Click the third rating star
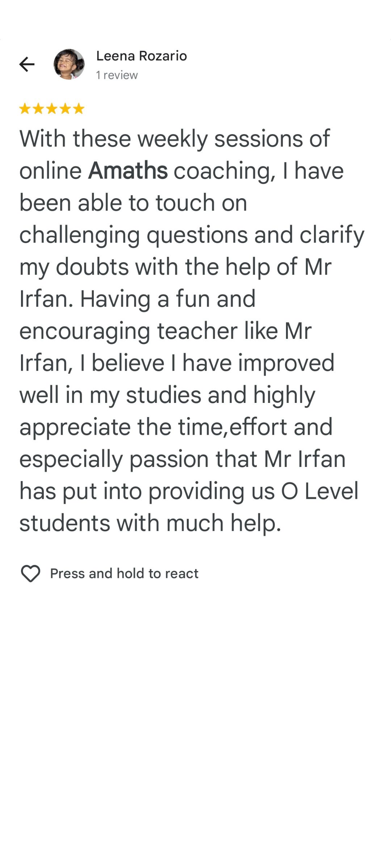391x868 pixels. [x=52, y=109]
